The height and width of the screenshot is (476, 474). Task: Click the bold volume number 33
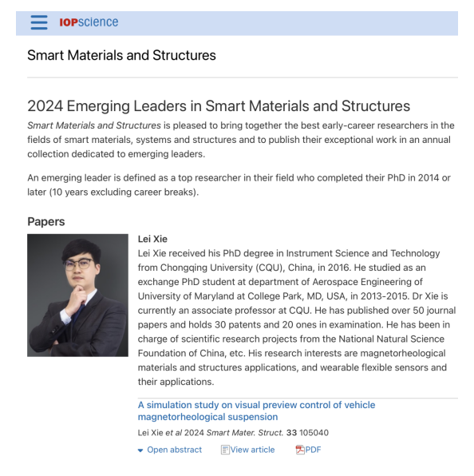click(x=291, y=433)
